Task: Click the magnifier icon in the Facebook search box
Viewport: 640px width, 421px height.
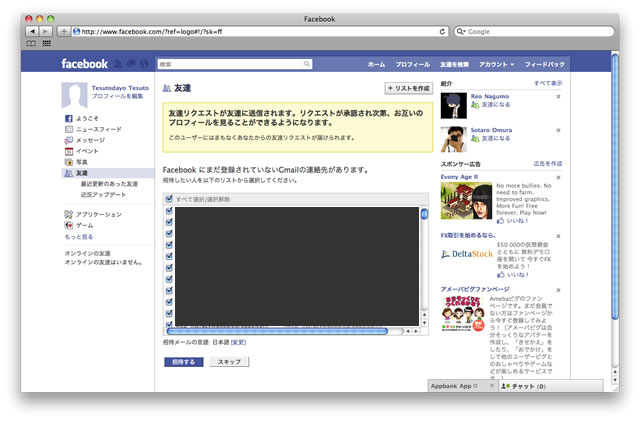Action: pyautogui.click(x=307, y=64)
